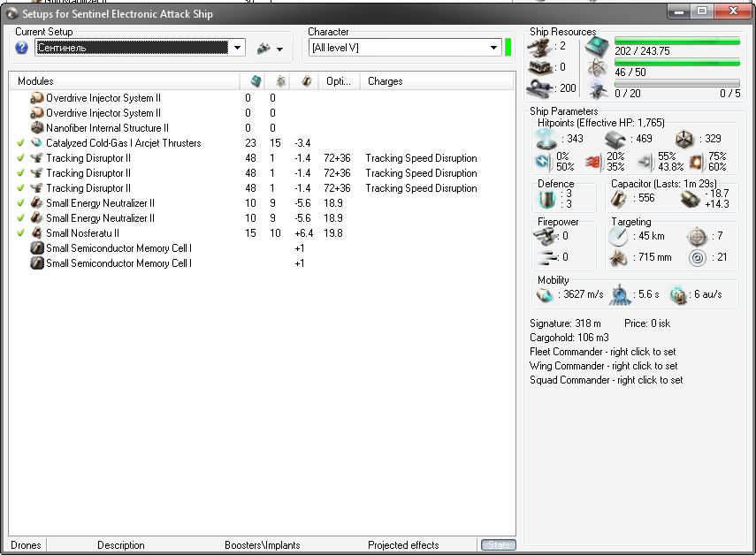Click the Stats button
Screen dimensions: 756x555
499,545
